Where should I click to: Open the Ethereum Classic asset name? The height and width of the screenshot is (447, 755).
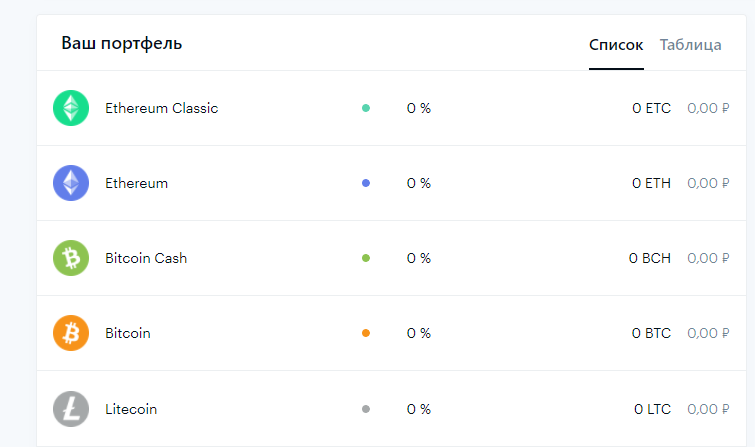pyautogui.click(x=161, y=108)
